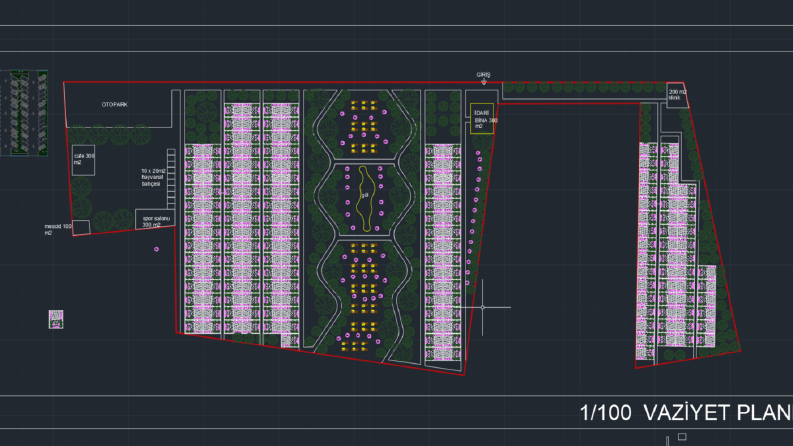Select the 200 m2 klinik building
Screen dimensions: 793x446
click(677, 95)
